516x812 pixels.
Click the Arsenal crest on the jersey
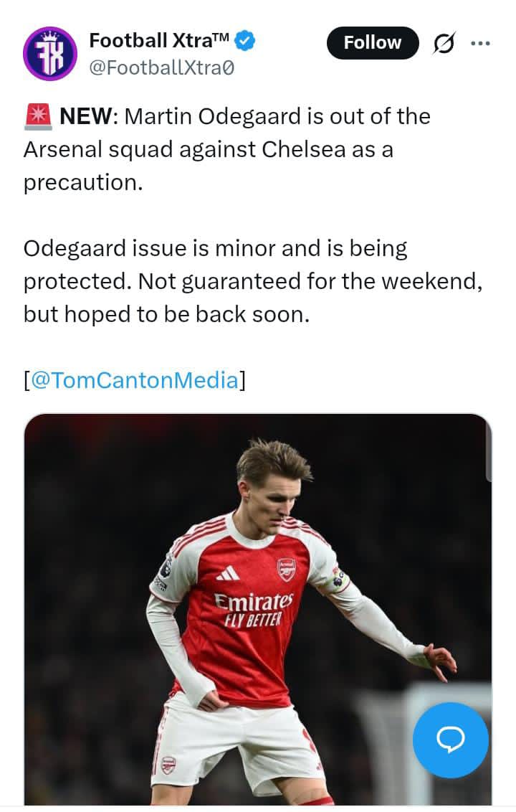coord(286,570)
